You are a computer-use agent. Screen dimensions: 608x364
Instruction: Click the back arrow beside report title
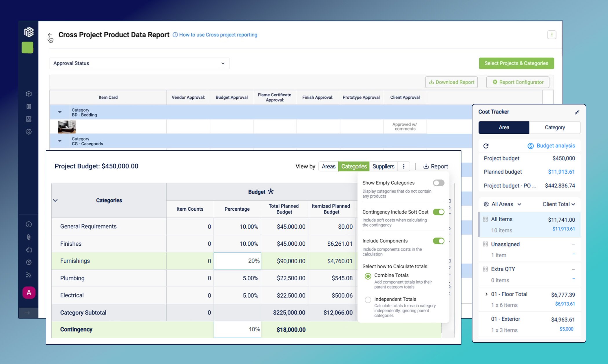coord(50,35)
